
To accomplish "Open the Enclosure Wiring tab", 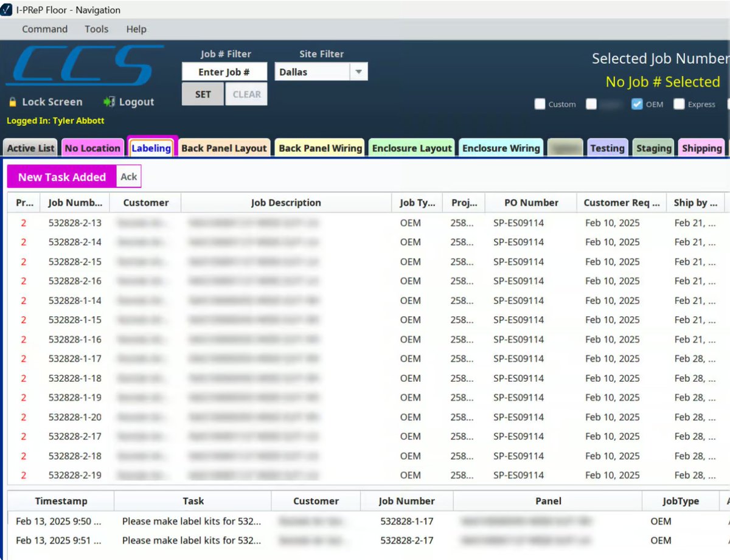I will [x=501, y=148].
